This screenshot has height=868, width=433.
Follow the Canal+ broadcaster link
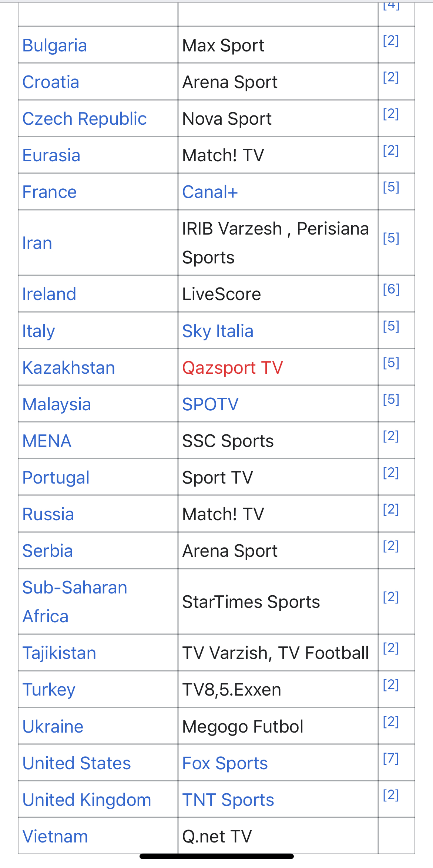click(210, 192)
